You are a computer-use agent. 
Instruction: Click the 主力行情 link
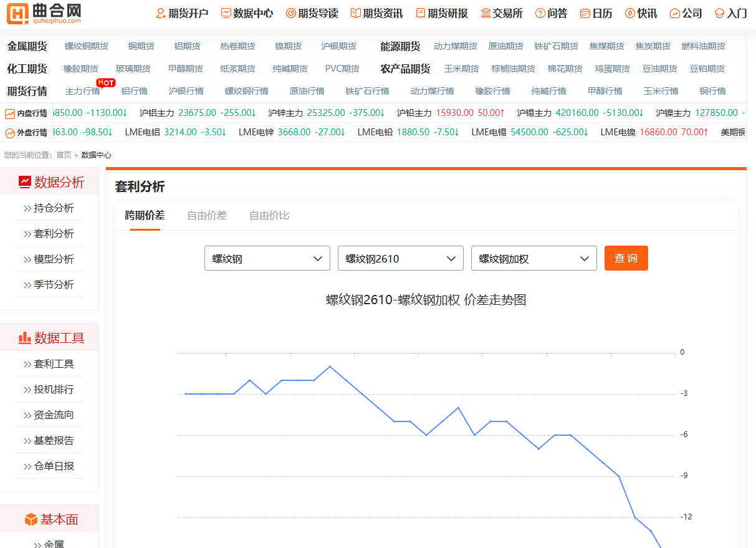pos(83,91)
